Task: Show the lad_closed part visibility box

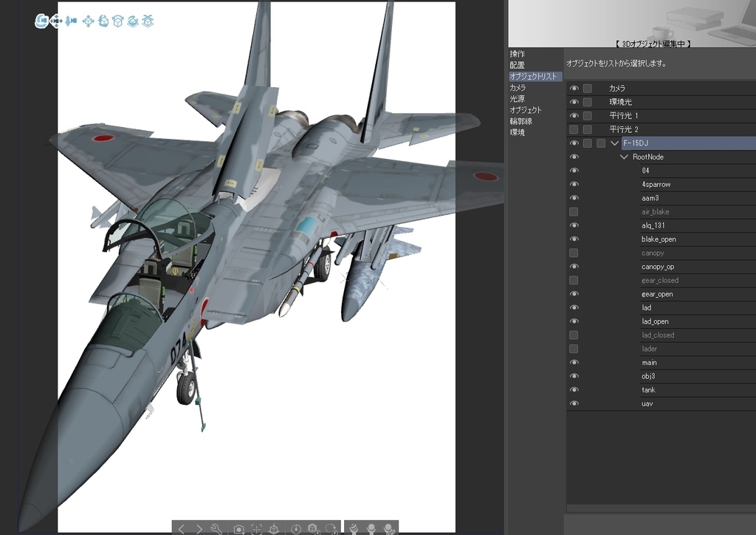Action: 574,335
